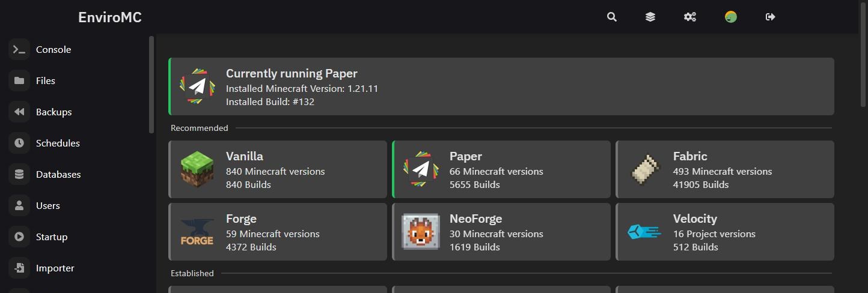Go to Schedules page
Viewport: 868px width, 293px height.
click(x=58, y=143)
